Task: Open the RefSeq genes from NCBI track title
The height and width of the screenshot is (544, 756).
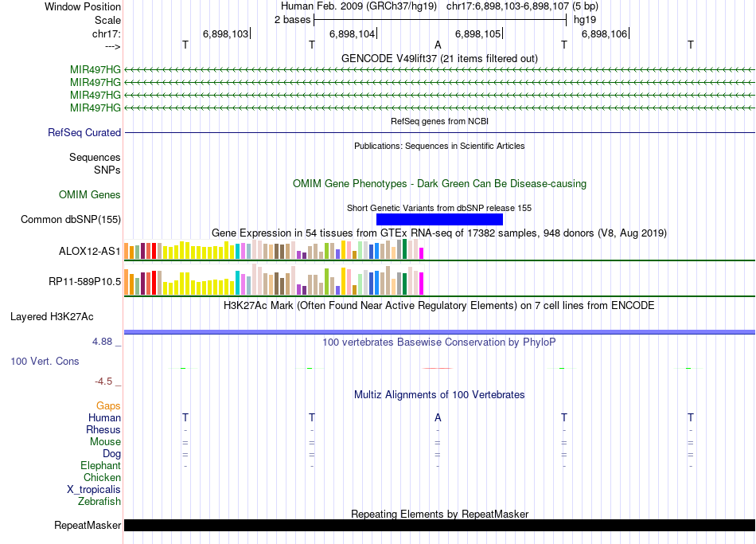Action: 439,121
